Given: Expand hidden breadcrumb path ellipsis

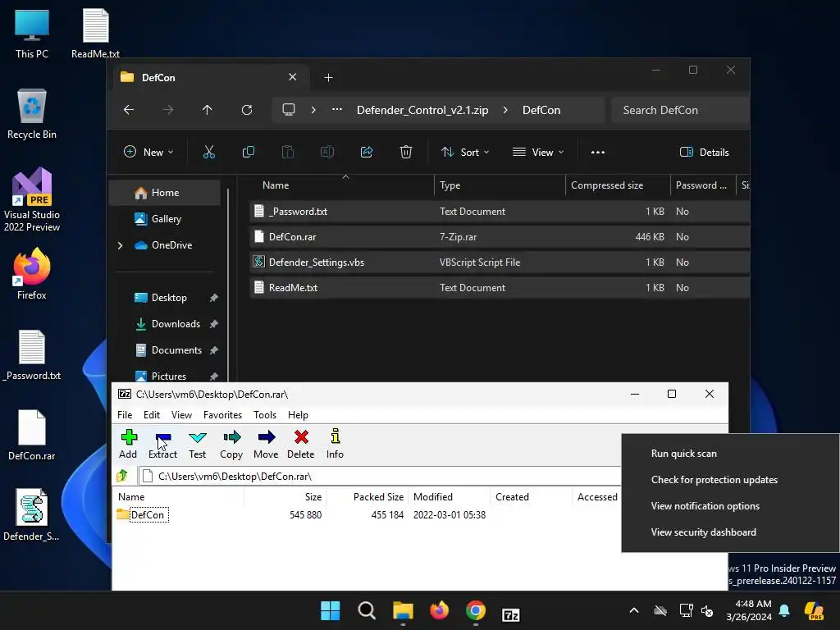Looking at the screenshot, I should [337, 109].
